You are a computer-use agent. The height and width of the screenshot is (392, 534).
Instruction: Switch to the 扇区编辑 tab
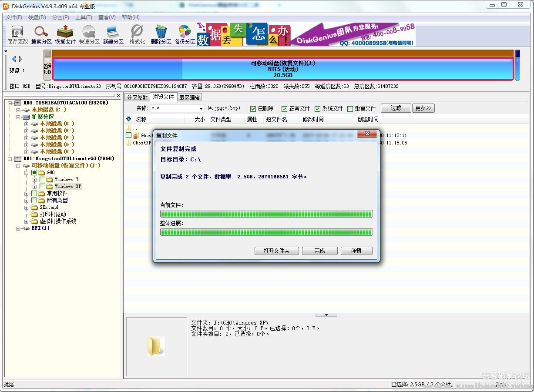(x=189, y=97)
